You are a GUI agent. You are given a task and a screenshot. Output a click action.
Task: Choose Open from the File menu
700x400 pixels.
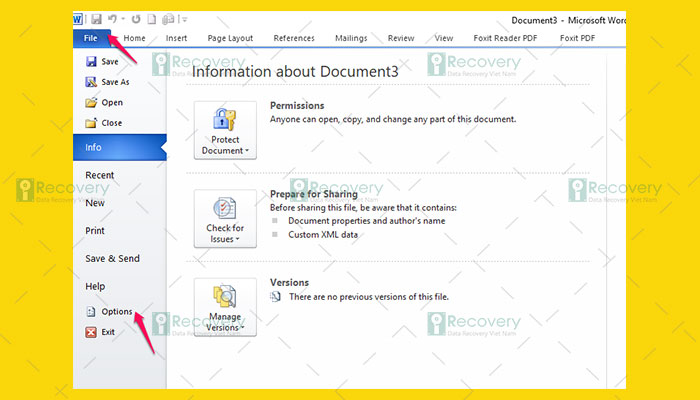tap(112, 103)
